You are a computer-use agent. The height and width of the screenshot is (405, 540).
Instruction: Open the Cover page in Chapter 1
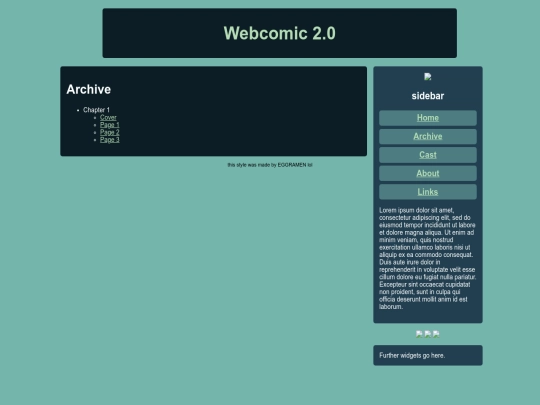click(x=108, y=117)
